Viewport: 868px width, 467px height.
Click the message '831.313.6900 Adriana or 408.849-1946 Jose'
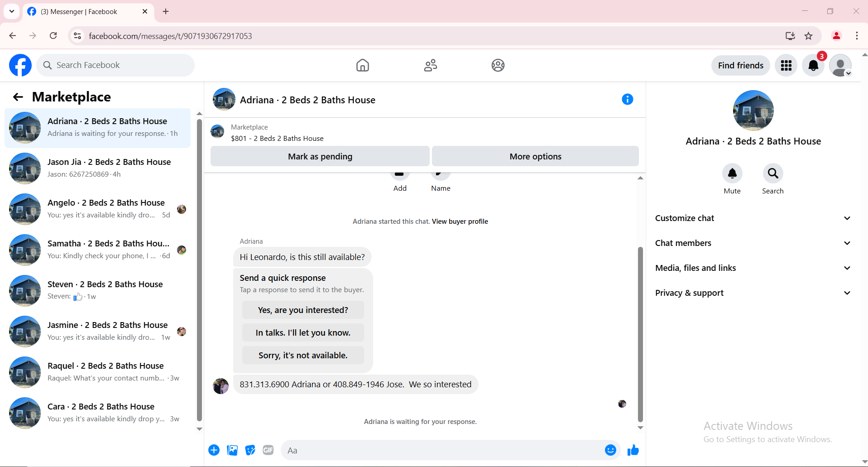click(355, 385)
